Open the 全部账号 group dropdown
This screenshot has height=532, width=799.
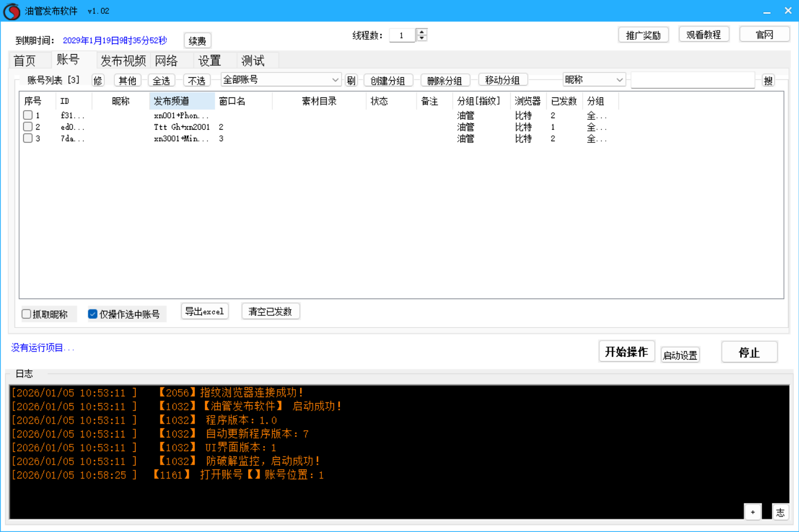tap(280, 80)
